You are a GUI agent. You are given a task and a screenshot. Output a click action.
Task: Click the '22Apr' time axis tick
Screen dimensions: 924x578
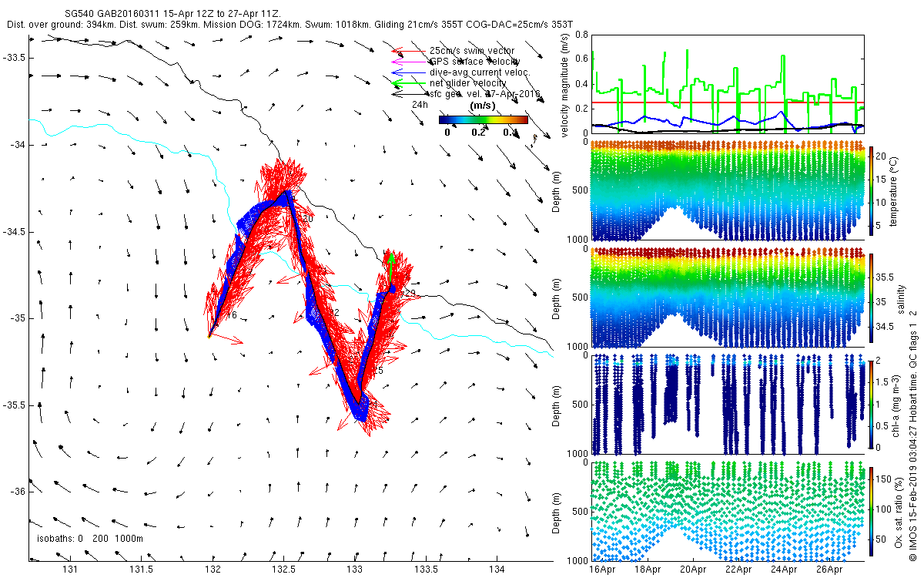(x=738, y=570)
